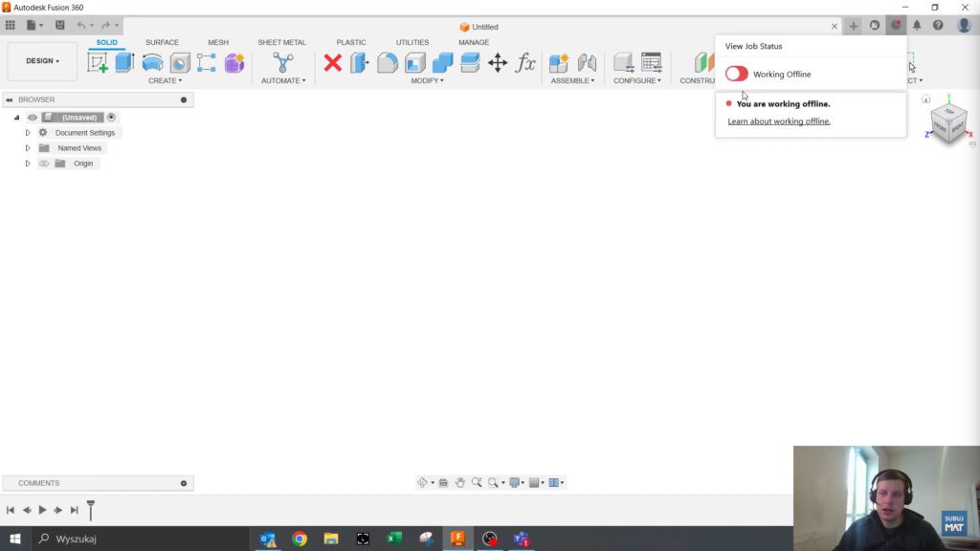Open the MODIFY dropdown menu
The width and height of the screenshot is (980, 551).
point(428,80)
